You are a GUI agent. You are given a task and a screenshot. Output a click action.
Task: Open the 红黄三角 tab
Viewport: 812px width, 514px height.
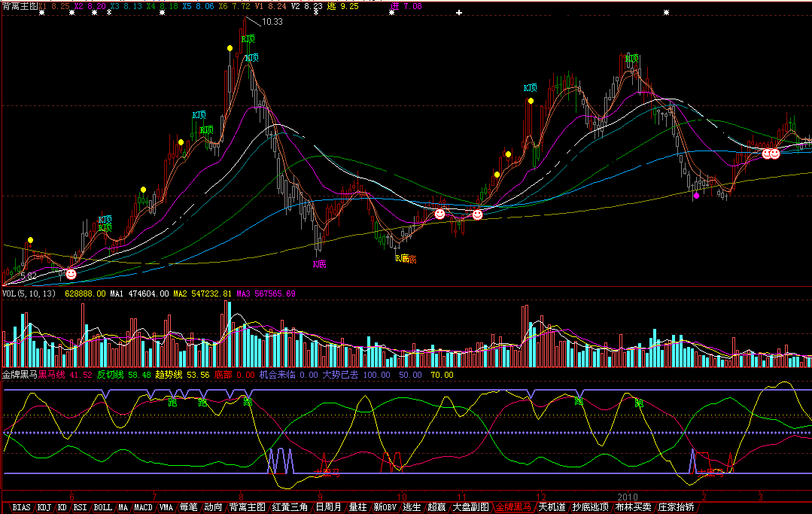[290, 508]
